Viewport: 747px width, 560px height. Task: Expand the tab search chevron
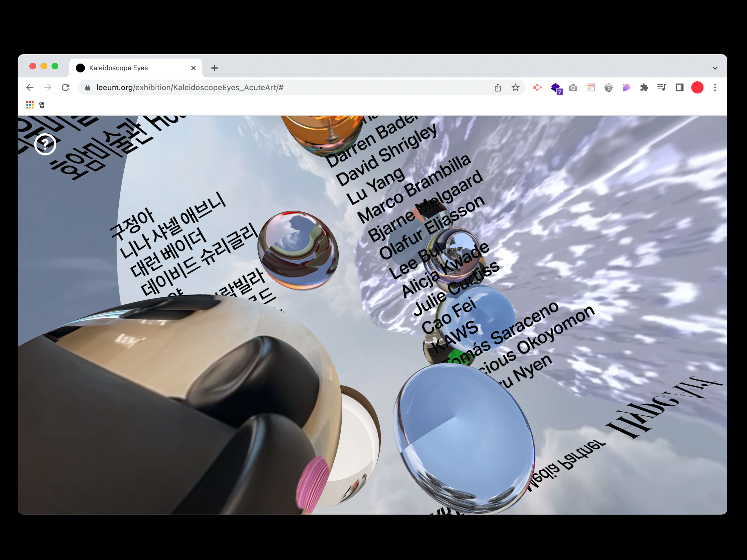[715, 68]
